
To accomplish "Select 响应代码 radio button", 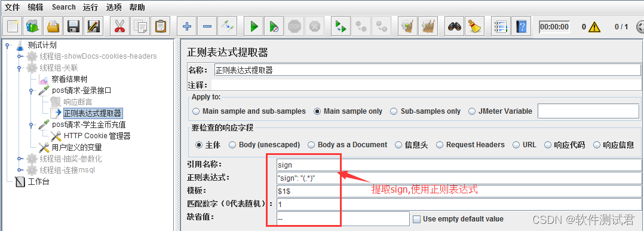I will (547, 145).
